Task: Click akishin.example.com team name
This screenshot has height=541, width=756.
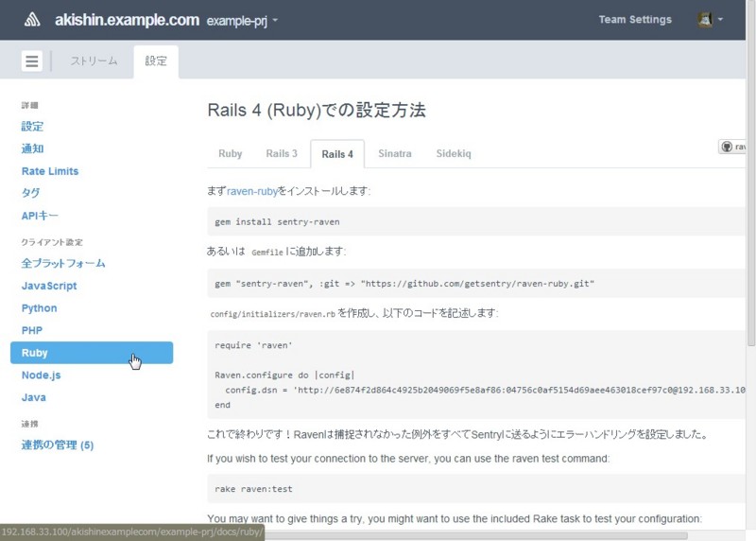Action: point(127,20)
